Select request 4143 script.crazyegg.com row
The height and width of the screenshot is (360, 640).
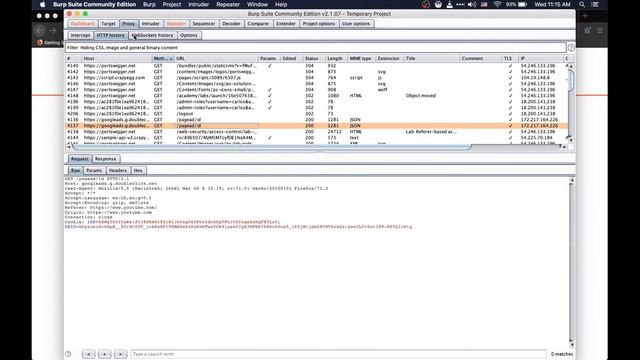pos(316,78)
